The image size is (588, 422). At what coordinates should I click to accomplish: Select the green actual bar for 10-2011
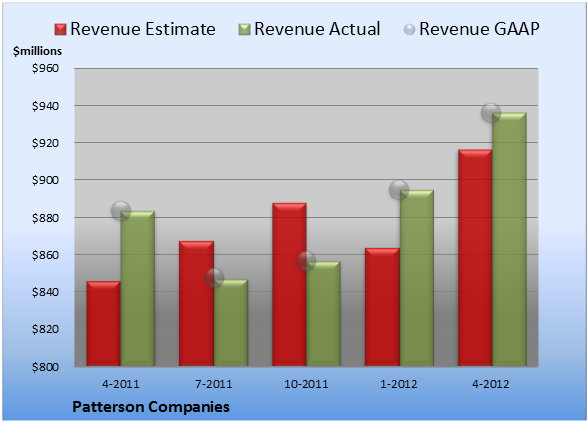point(324,314)
